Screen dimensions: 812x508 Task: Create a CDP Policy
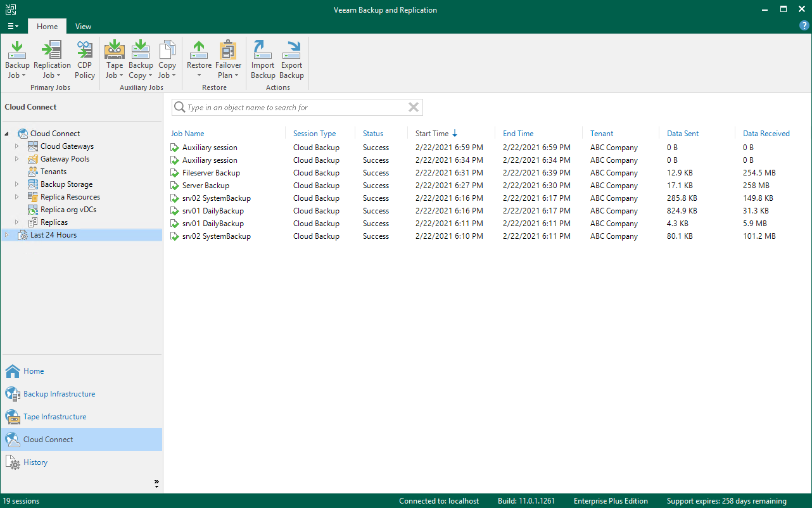pyautogui.click(x=85, y=60)
